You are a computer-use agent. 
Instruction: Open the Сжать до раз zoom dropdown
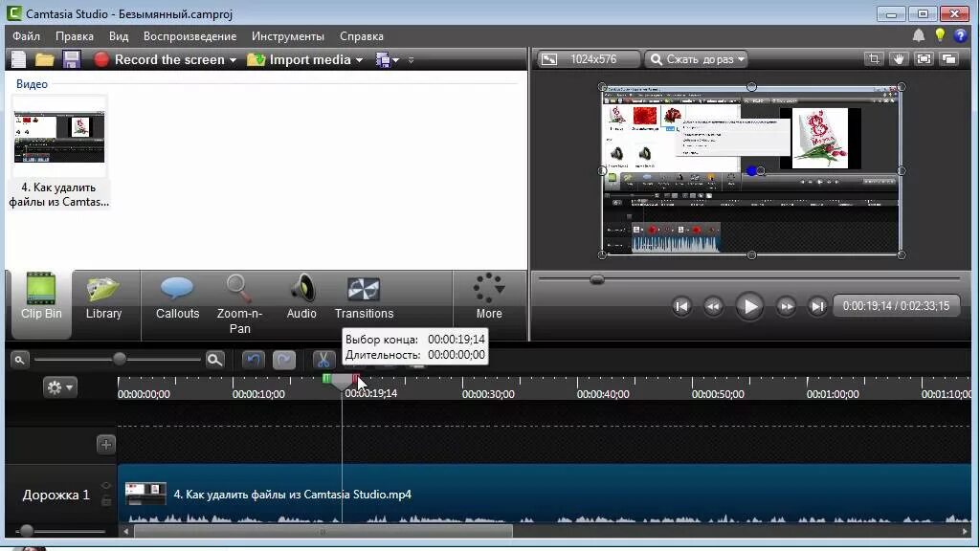(697, 59)
